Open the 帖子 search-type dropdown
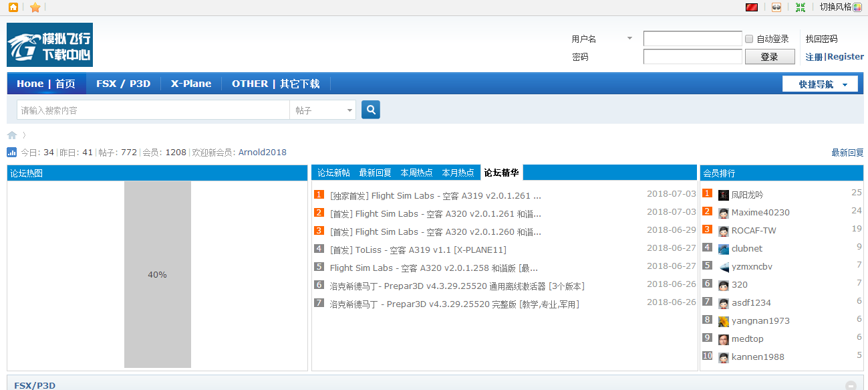868x390 pixels. click(323, 109)
